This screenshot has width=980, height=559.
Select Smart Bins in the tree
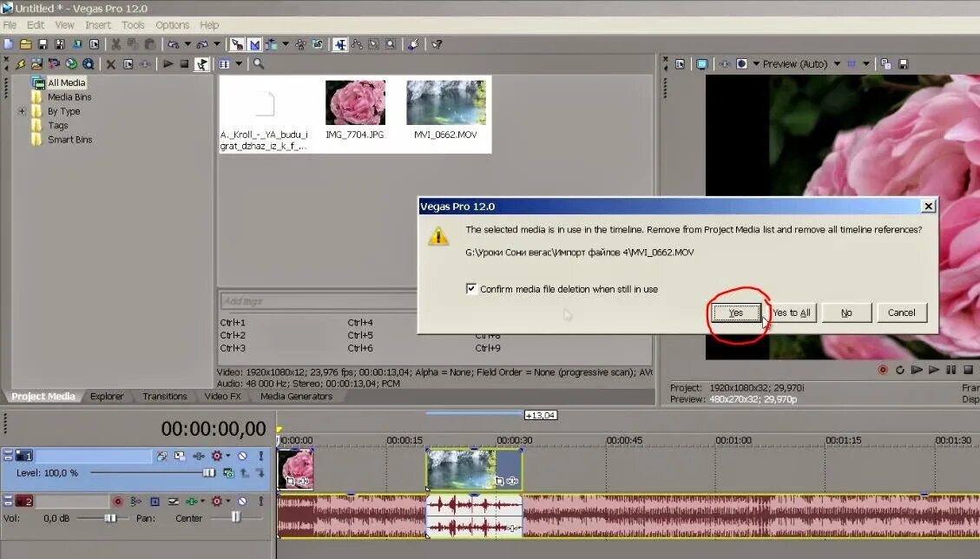coord(69,140)
